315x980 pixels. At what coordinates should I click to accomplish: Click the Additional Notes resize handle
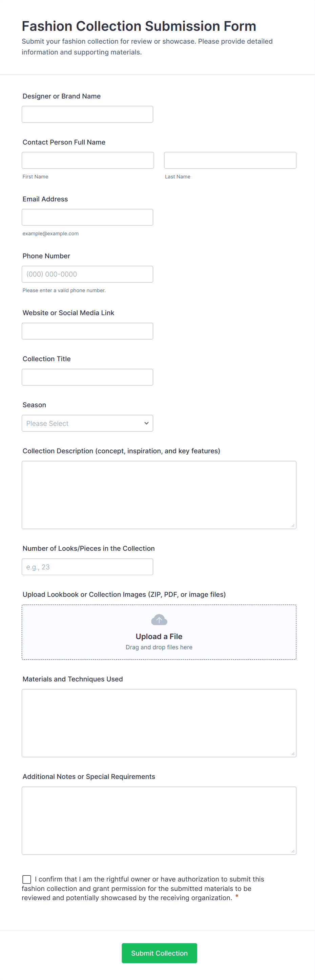[x=293, y=851]
